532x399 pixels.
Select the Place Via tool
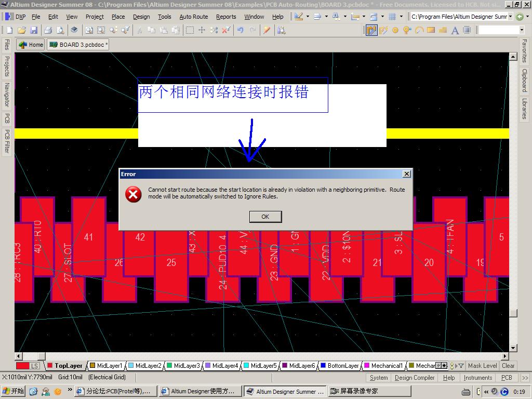(x=407, y=30)
